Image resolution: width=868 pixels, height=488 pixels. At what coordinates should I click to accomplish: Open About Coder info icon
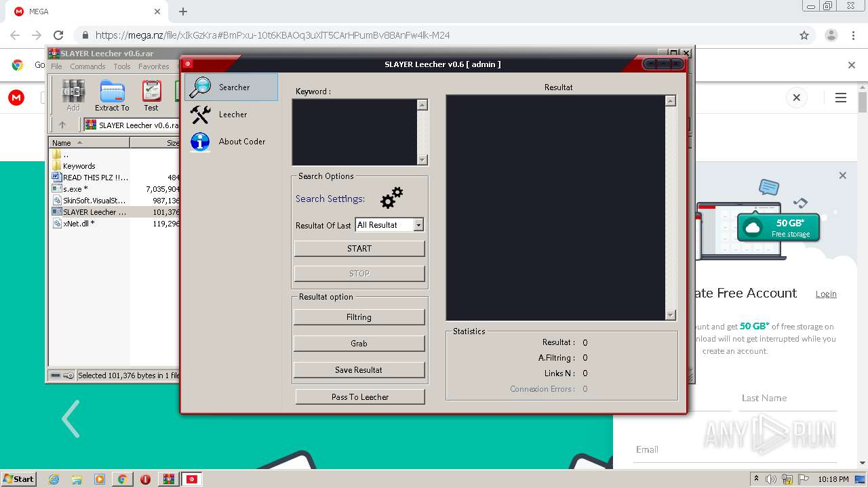click(x=200, y=142)
